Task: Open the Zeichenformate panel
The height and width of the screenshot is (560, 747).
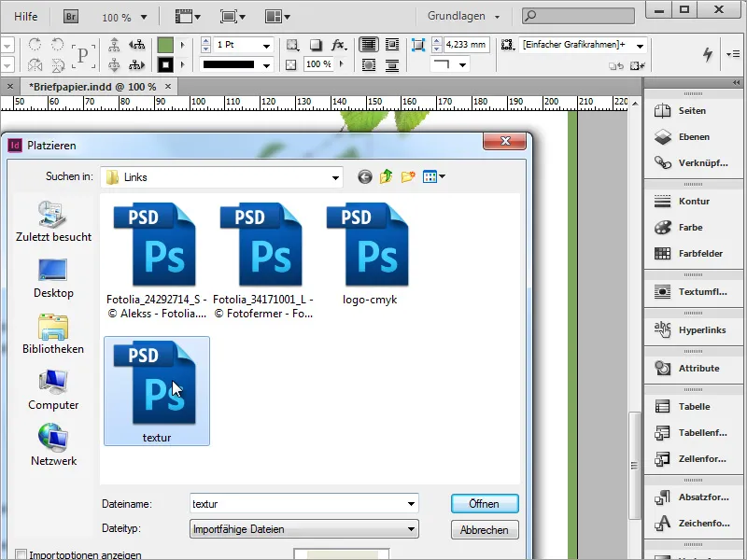Action: coord(692,524)
